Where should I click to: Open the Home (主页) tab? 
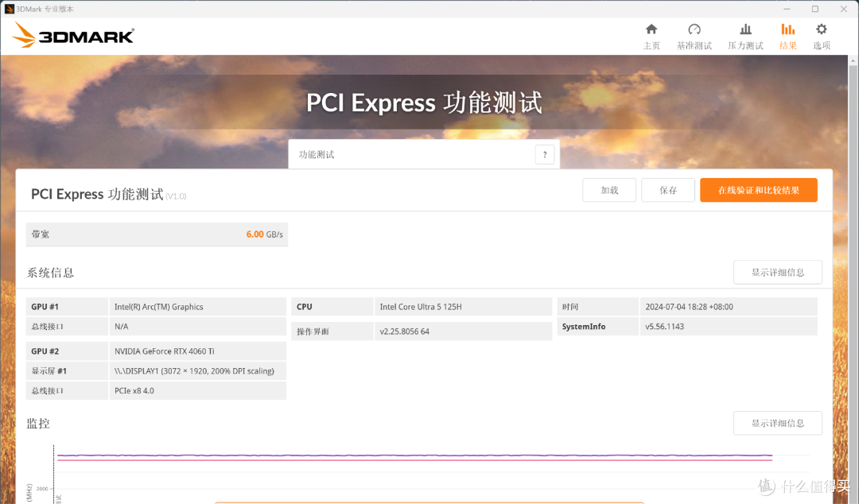(651, 37)
